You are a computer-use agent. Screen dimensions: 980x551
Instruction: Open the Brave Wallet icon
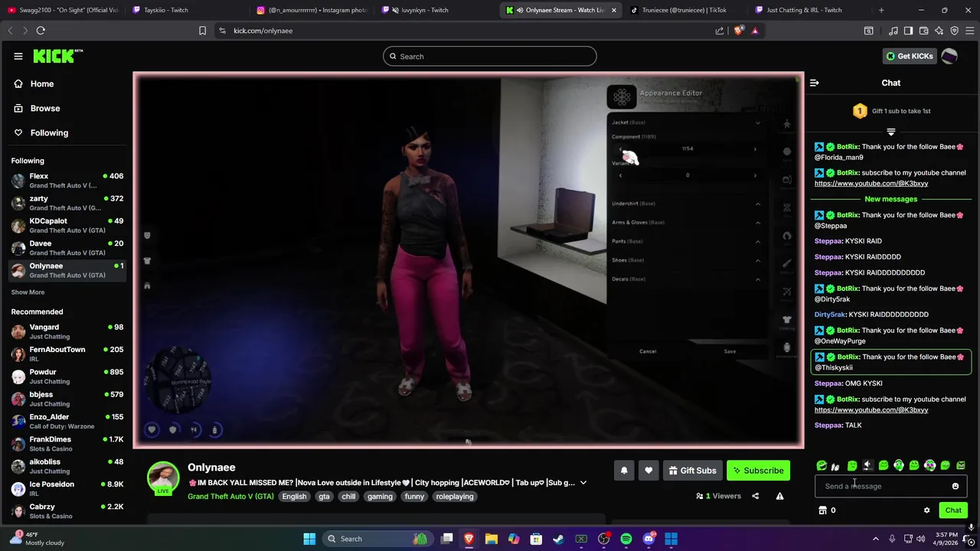(x=923, y=31)
